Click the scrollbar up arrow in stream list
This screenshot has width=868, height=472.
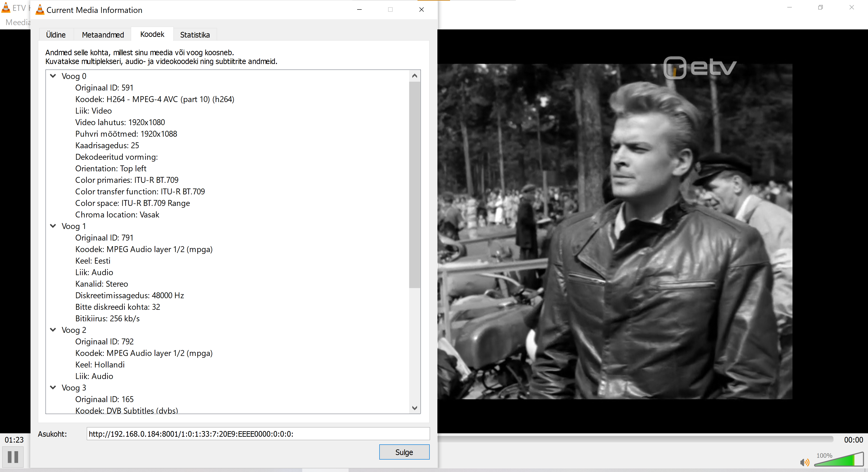(x=415, y=76)
